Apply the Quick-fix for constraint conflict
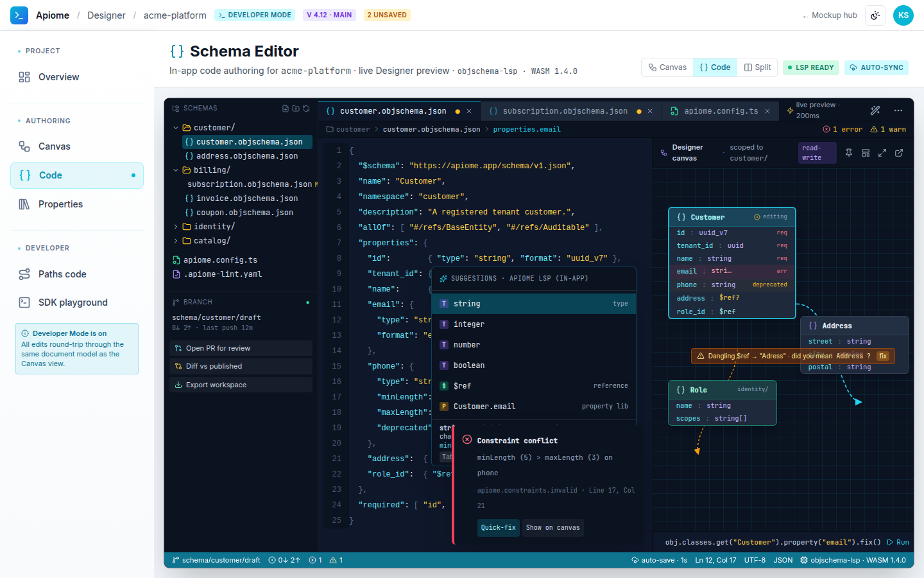The image size is (924, 578). (x=499, y=528)
